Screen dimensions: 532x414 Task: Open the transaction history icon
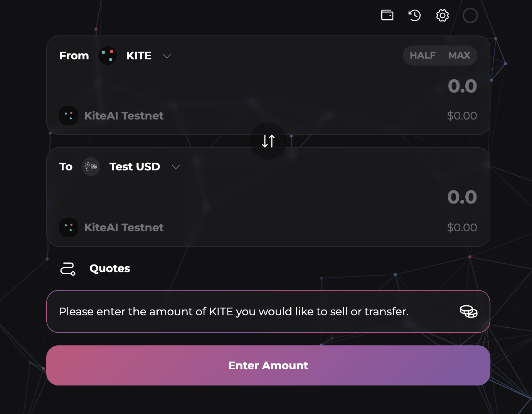coord(414,15)
